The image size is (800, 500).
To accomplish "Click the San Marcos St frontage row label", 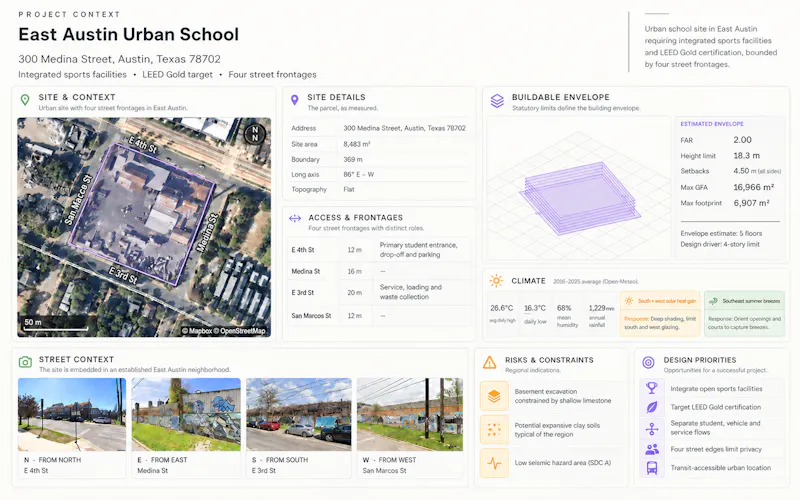I will (x=311, y=316).
